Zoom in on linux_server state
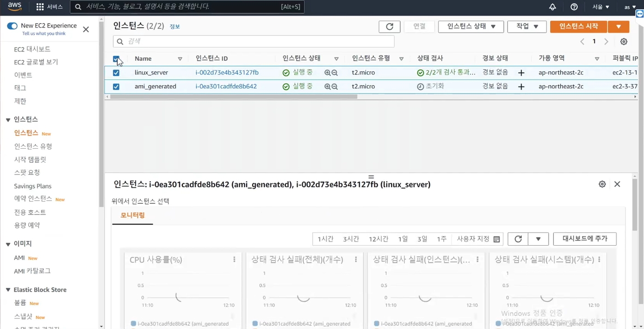Screen dimensions: 644x329 [x=328, y=73]
